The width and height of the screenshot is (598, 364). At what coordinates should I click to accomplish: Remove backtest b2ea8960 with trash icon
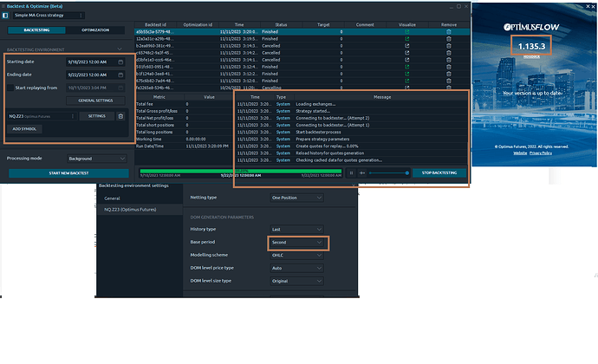(x=449, y=46)
